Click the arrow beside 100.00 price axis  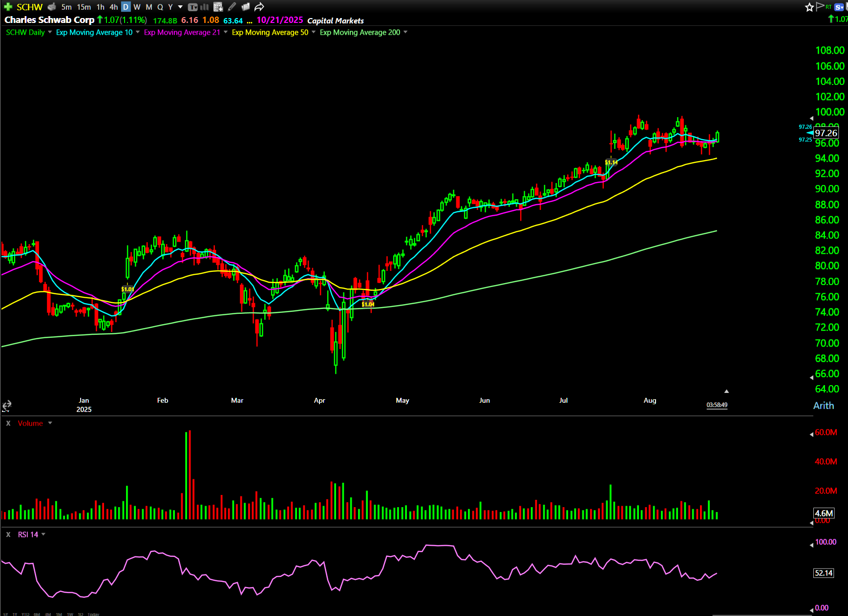tap(812, 119)
